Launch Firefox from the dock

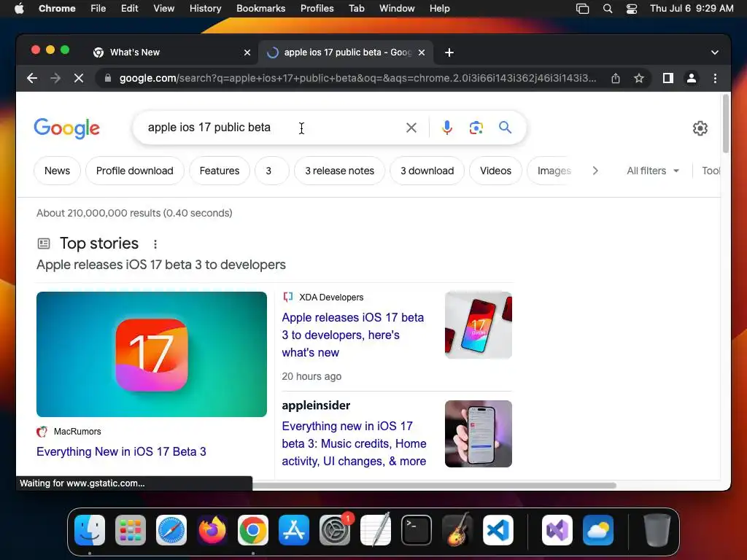click(212, 530)
